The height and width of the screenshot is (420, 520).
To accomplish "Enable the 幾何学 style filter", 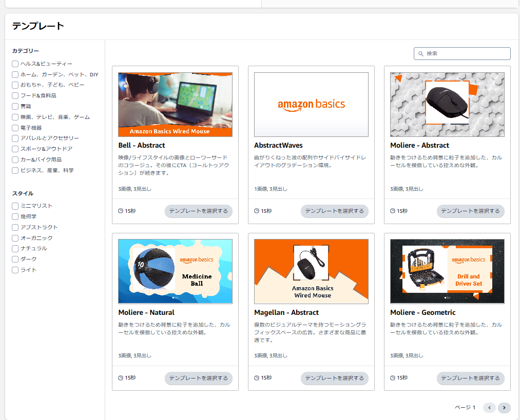I will point(15,216).
